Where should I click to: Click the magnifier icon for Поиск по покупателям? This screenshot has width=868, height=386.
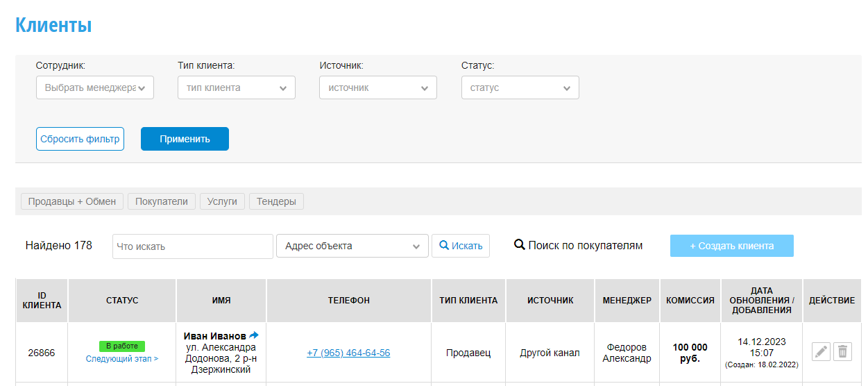click(519, 245)
